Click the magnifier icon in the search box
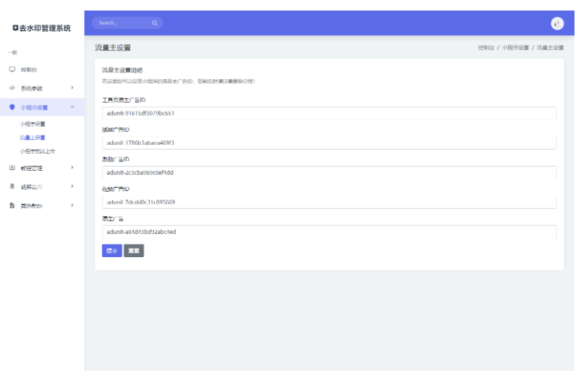 pos(155,23)
